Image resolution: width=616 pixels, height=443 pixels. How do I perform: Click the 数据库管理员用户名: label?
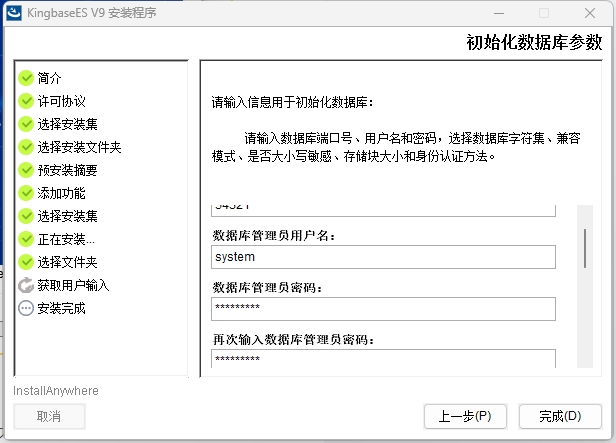pos(274,236)
